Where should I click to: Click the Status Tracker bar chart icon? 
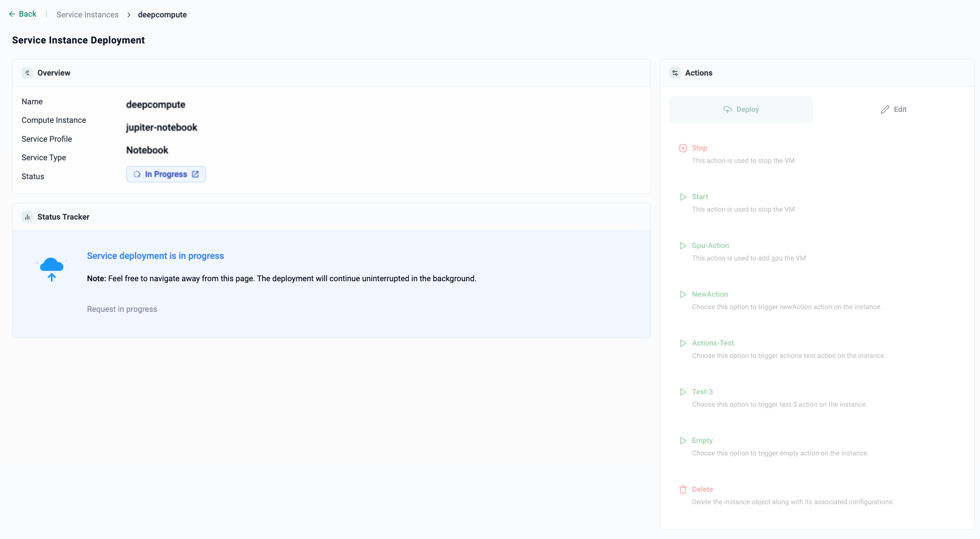(27, 217)
